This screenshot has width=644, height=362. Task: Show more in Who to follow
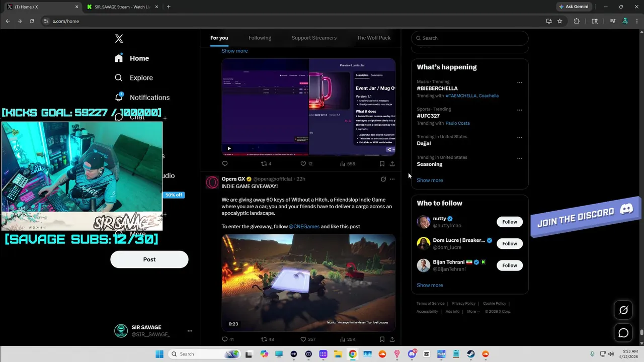click(x=430, y=285)
